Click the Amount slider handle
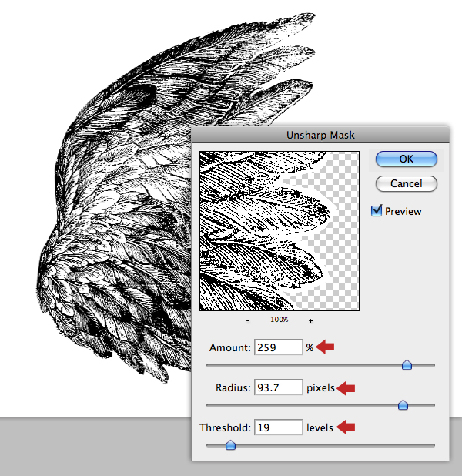Screen dimensions: 462x476 click(407, 365)
